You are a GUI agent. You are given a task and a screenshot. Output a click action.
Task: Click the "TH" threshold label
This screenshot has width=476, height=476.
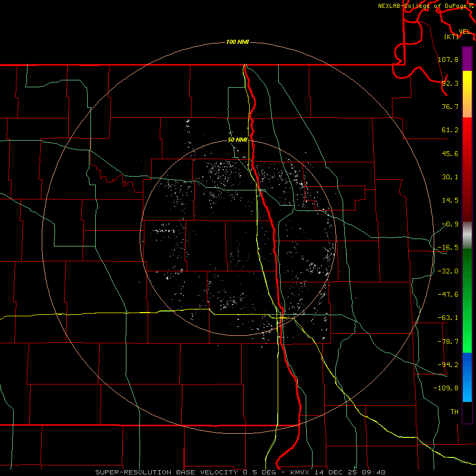pos(454,412)
